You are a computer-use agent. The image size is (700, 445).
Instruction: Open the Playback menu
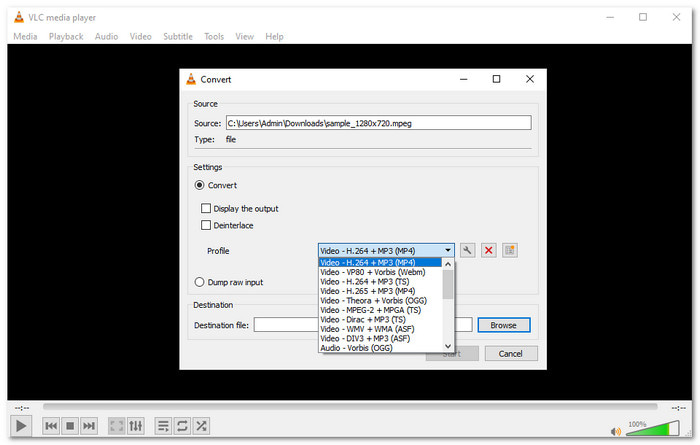point(66,37)
